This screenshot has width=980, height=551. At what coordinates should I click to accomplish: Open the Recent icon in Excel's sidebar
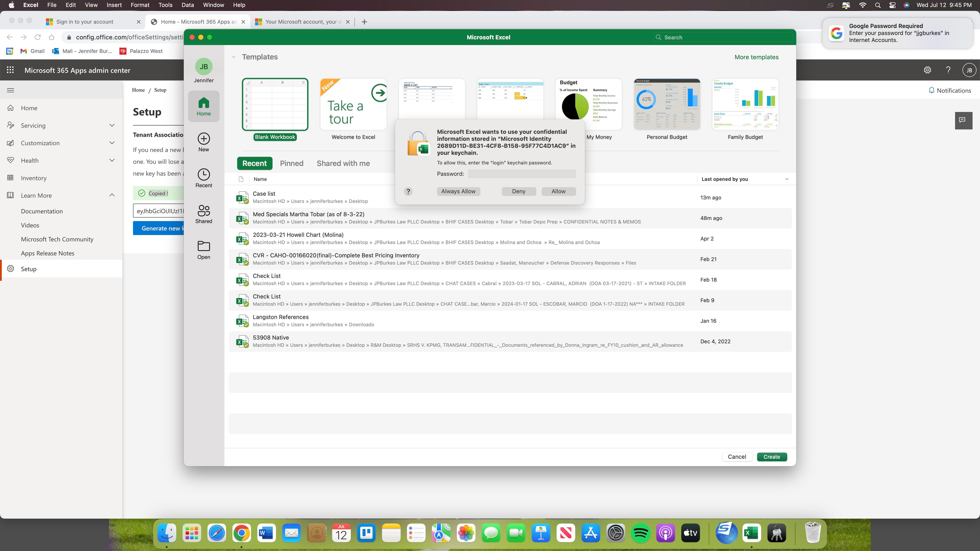pyautogui.click(x=203, y=177)
